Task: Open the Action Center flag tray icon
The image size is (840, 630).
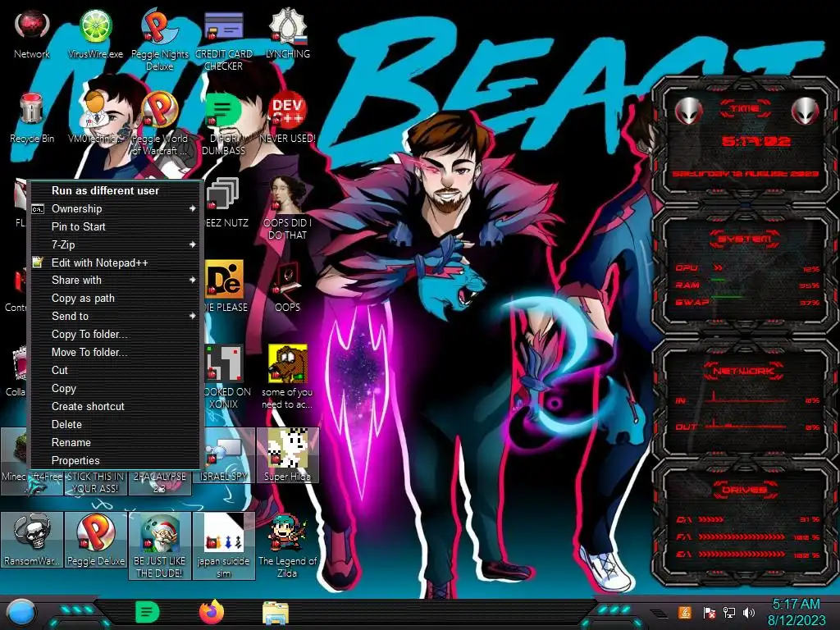Action: pos(709,612)
